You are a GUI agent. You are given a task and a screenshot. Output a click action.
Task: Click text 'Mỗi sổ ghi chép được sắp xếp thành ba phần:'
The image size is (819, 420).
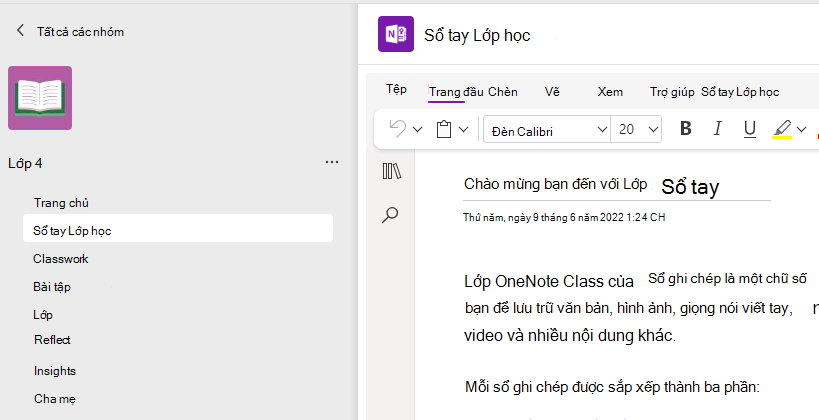[612, 387]
